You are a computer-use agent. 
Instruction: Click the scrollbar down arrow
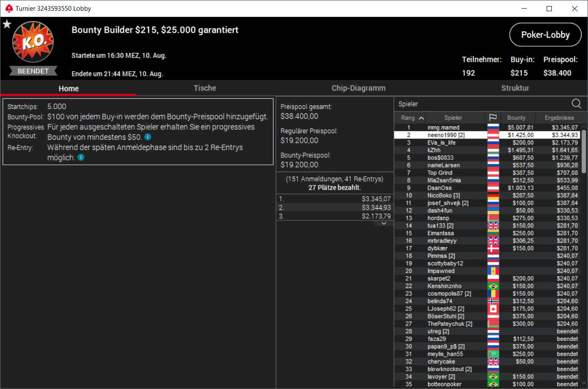coord(584,383)
